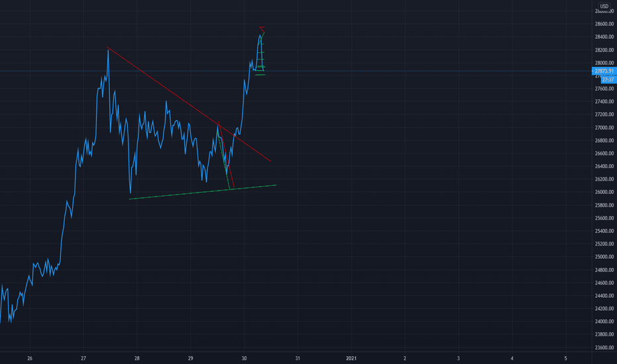This screenshot has width=617, height=364.
Task: Click the 26200.00 price axis label
Action: tap(604, 179)
